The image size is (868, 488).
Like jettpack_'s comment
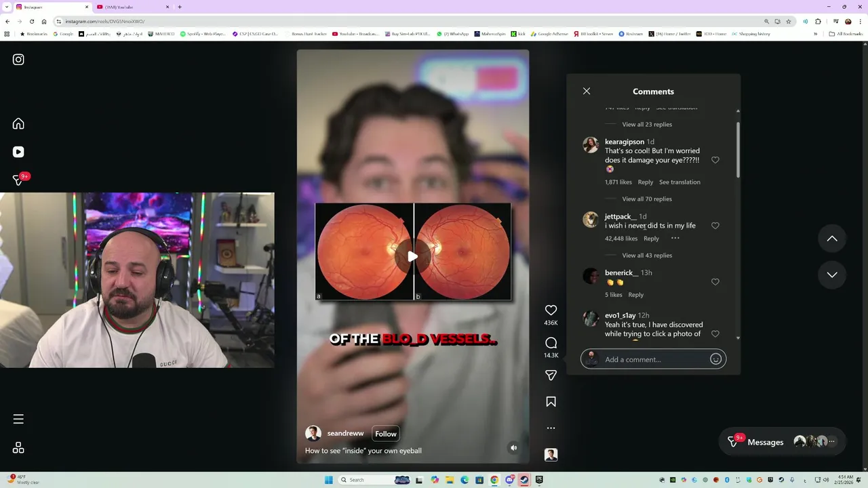715,226
